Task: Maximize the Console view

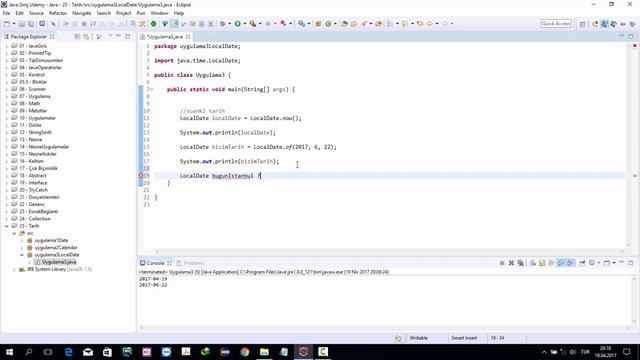Action: tap(631, 262)
